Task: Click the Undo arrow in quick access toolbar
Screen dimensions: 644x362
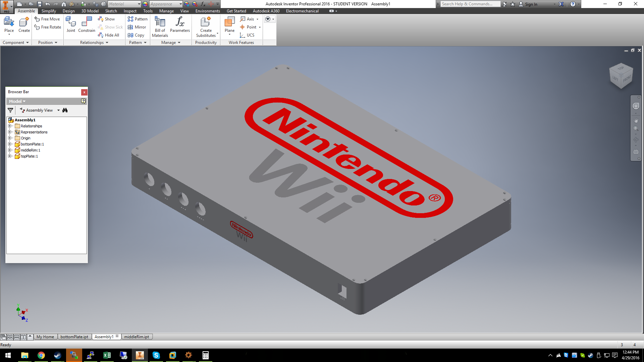Action: coord(48,4)
